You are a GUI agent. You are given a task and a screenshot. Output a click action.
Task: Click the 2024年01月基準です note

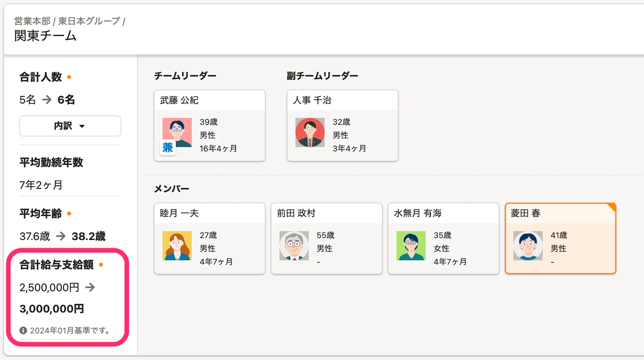[x=70, y=330]
